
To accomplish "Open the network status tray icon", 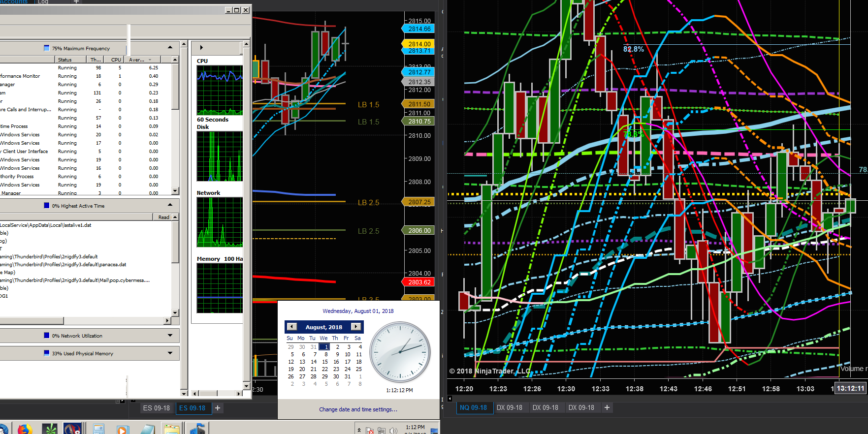I will [382, 431].
